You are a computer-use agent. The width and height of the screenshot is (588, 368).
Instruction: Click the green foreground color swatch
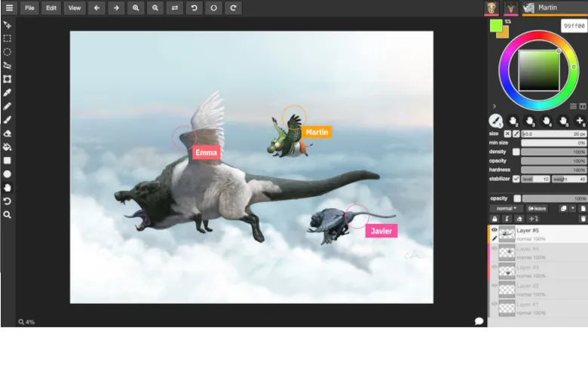tap(495, 26)
